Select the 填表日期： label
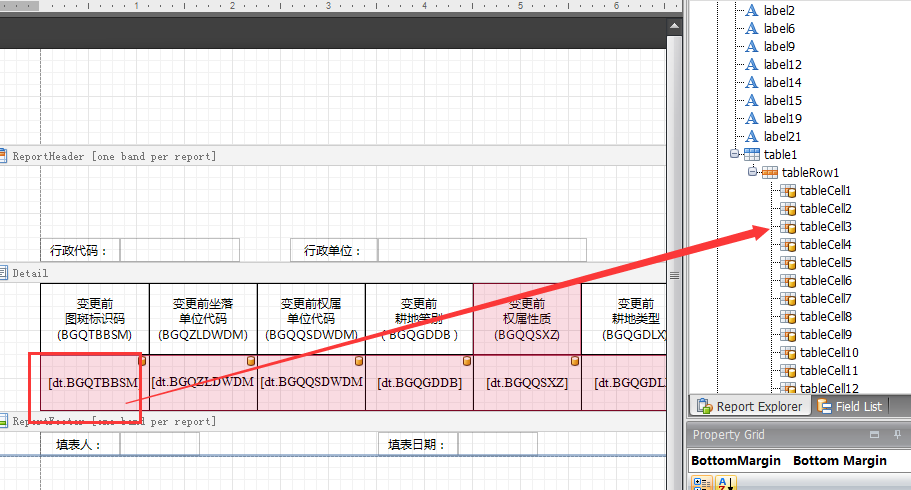Image resolution: width=911 pixels, height=490 pixels. click(418, 444)
